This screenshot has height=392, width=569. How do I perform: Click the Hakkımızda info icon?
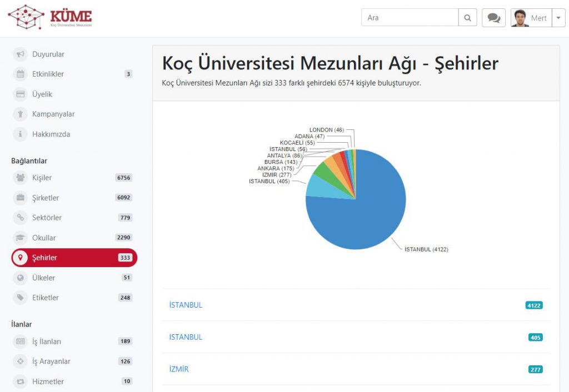pos(21,134)
